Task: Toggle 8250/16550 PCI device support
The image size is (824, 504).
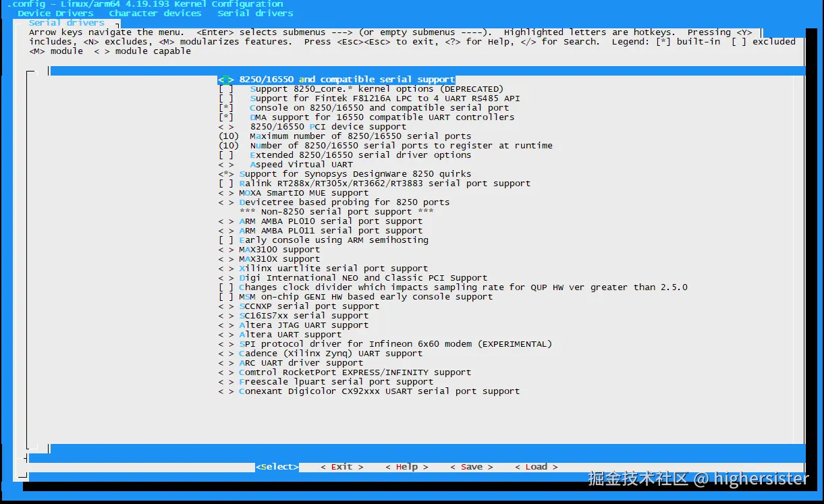Action: pyautogui.click(x=312, y=127)
